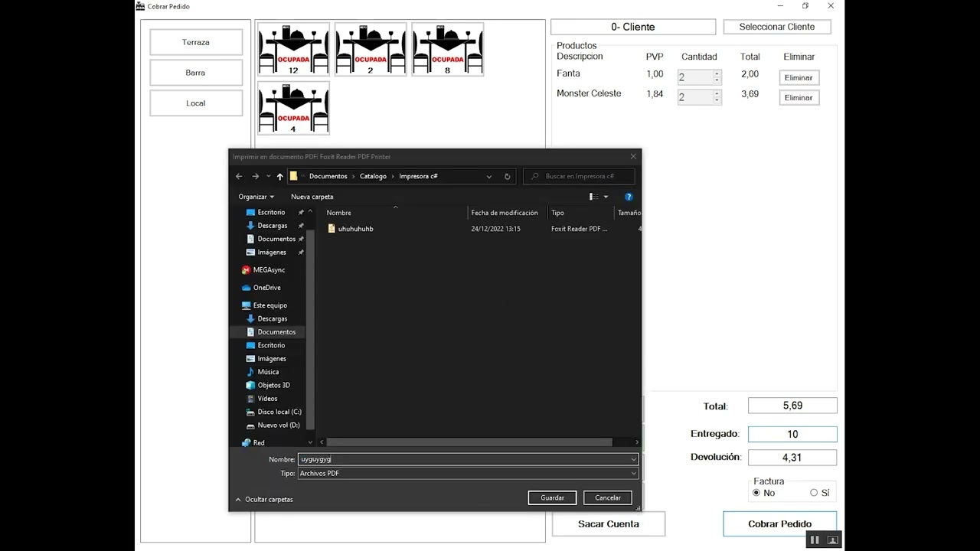Select occupied table 12
Screen dimensions: 980x551
(293, 49)
